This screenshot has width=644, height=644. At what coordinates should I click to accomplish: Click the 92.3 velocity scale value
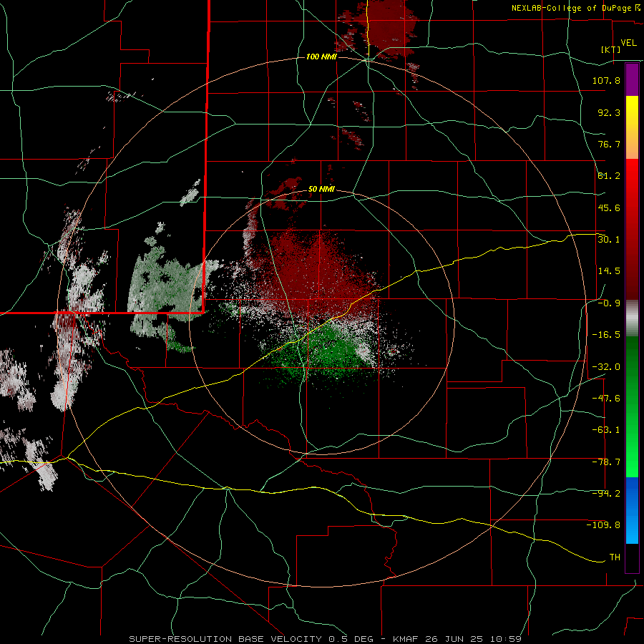[609, 112]
